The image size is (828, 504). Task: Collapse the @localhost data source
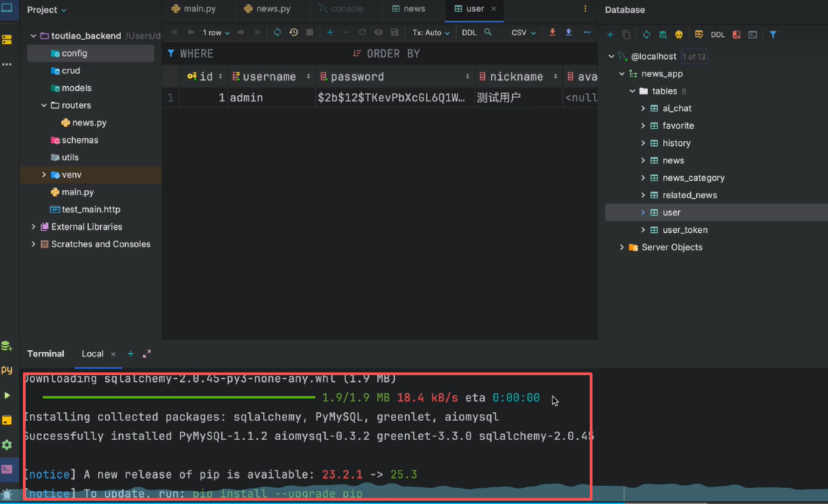click(611, 57)
